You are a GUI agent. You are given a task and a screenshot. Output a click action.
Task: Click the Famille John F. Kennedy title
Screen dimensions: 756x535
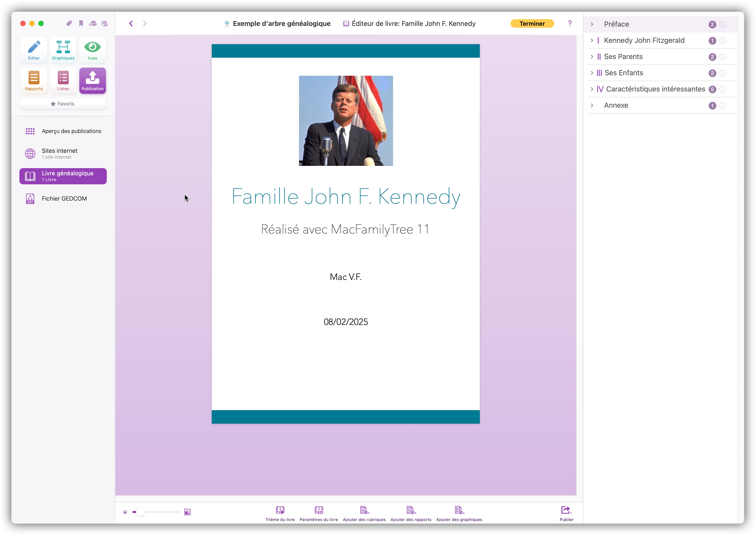[346, 197]
